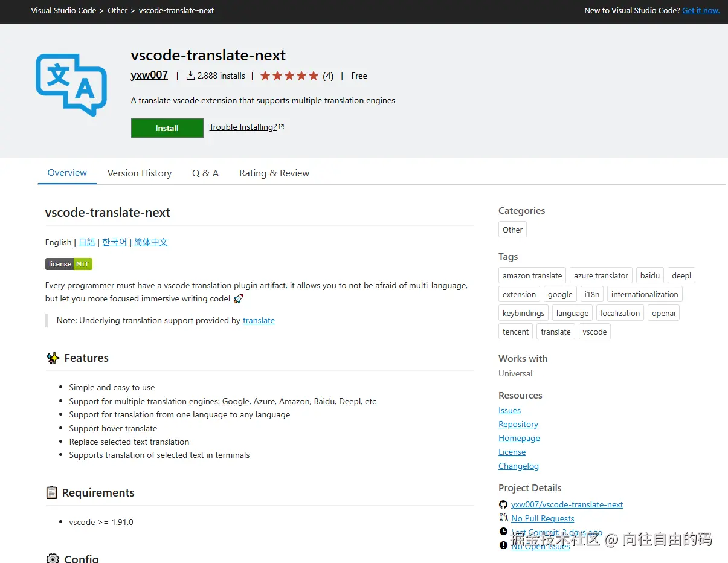Click the localization tag
The image size is (728, 563).
pos(620,313)
